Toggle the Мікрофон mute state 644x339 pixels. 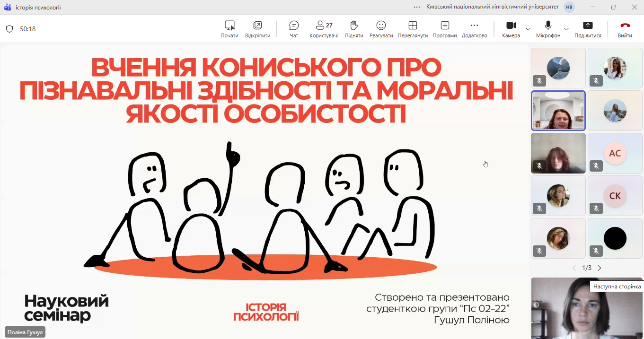[548, 29]
